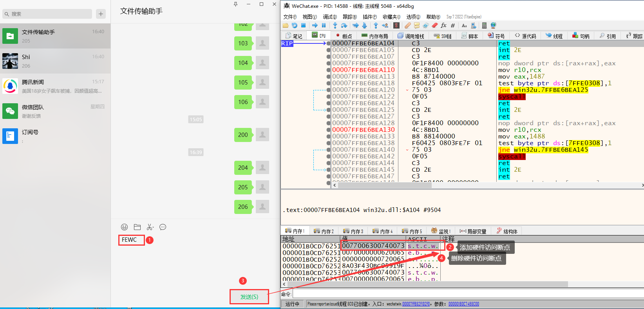
Task: Click the variables hash icon
Action: [x=453, y=25]
